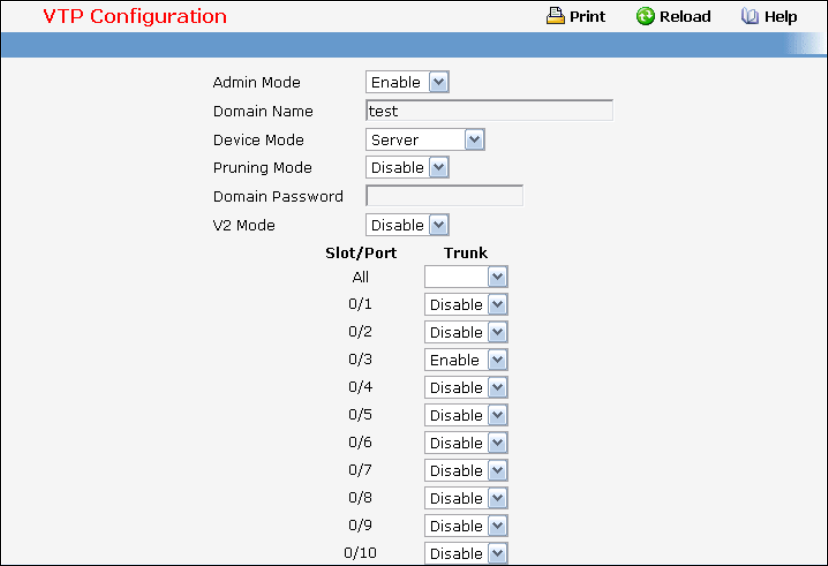The height and width of the screenshot is (566, 828).
Task: Click the Slot/Port column header
Action: [x=361, y=253]
